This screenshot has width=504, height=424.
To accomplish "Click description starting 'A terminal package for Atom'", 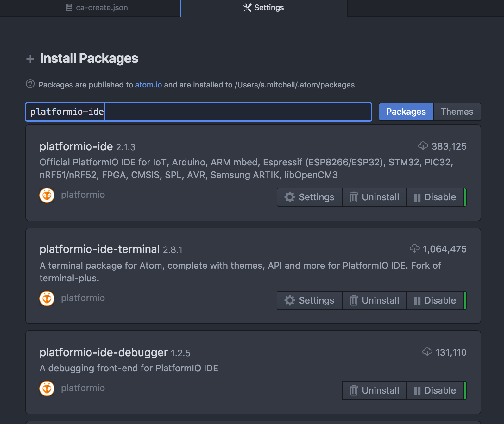I will point(240,272).
